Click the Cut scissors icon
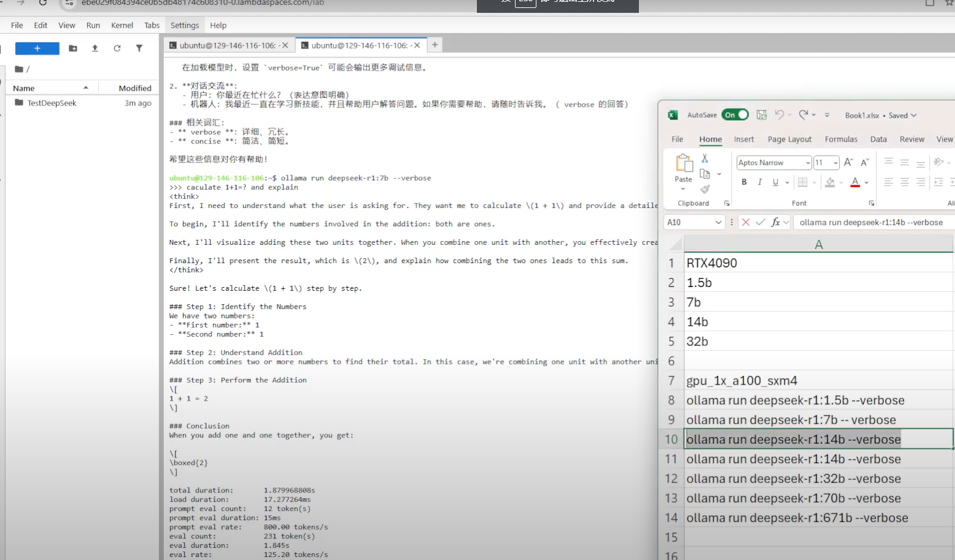 pyautogui.click(x=705, y=158)
